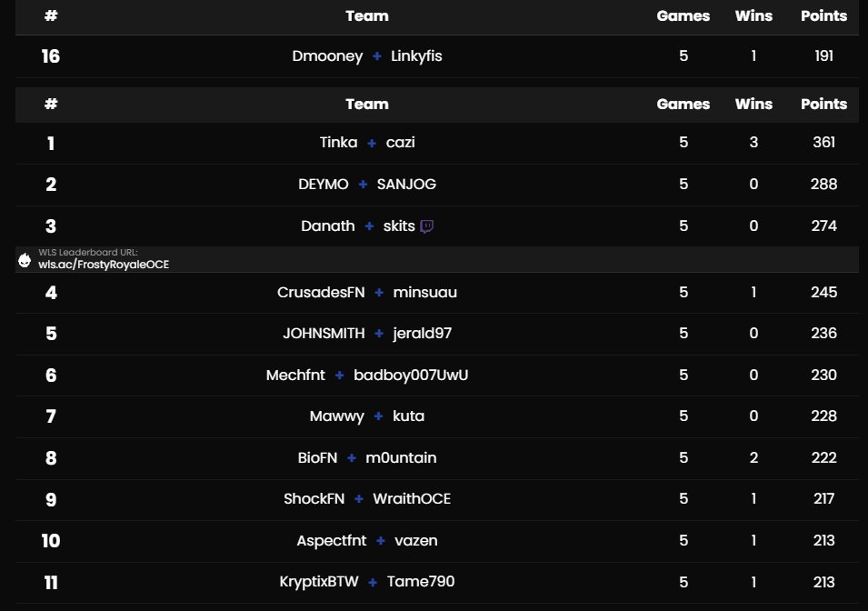Screen dimensions: 868x611
Task: Click the 274 points value for Danath's team
Action: pyautogui.click(x=823, y=226)
